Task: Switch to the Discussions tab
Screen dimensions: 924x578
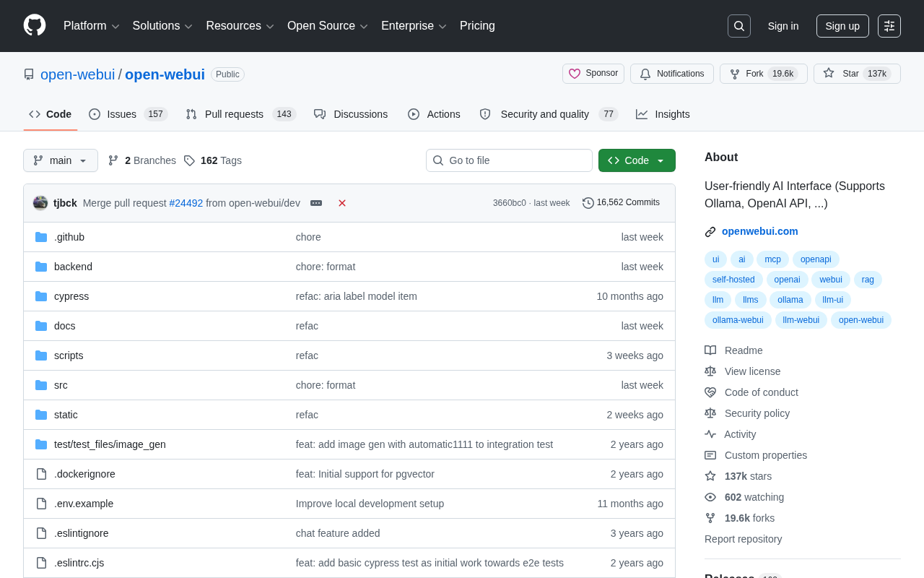Action: (351, 114)
